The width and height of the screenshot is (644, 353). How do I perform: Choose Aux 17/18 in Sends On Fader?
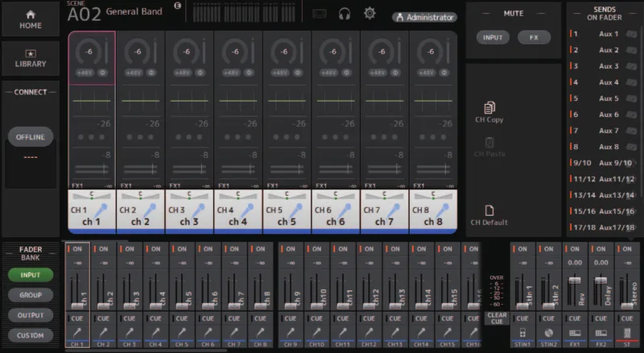click(x=603, y=227)
